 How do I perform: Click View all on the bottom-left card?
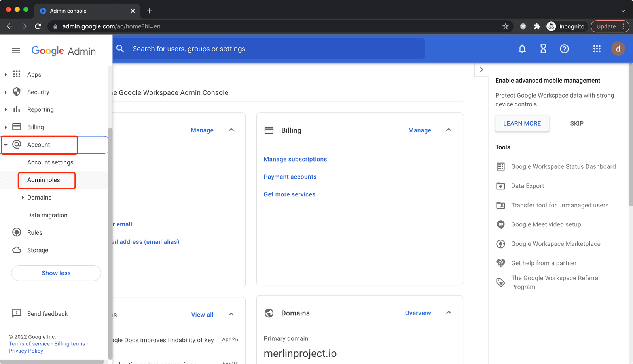(x=202, y=315)
